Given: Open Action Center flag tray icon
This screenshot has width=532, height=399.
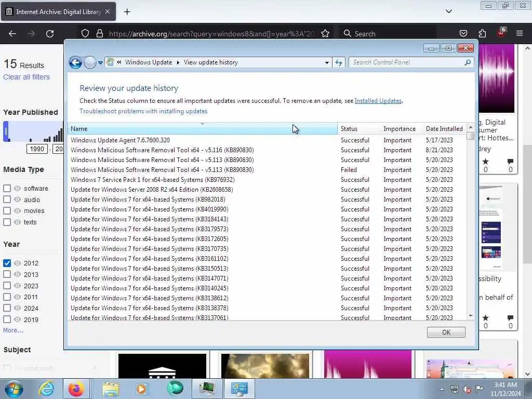Looking at the screenshot, I should [x=479, y=389].
